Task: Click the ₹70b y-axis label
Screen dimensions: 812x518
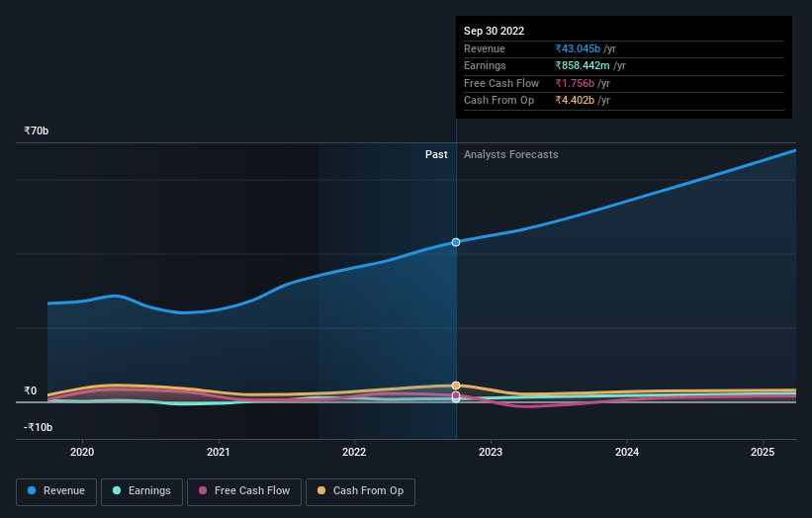Action: (37, 130)
